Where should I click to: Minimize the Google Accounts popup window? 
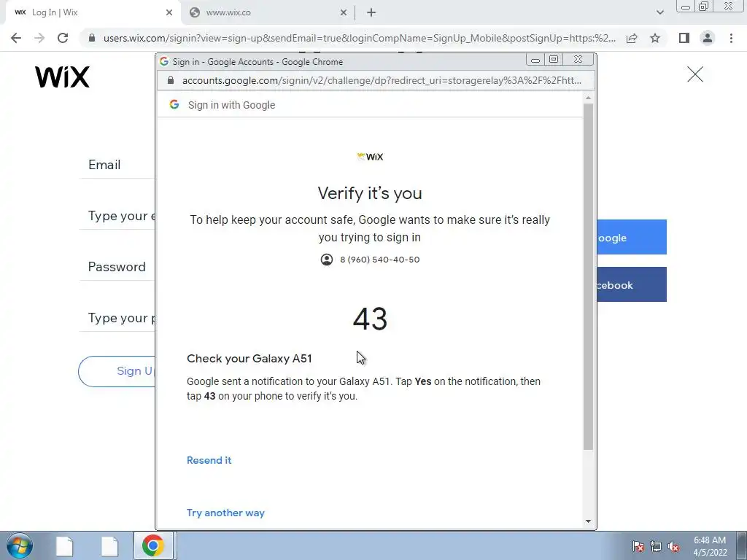535,60
